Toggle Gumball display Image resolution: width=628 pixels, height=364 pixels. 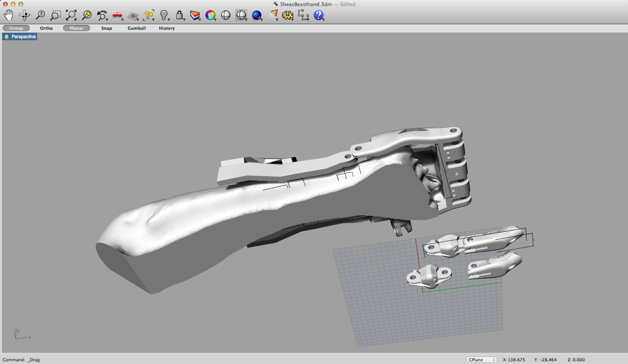coord(136,28)
